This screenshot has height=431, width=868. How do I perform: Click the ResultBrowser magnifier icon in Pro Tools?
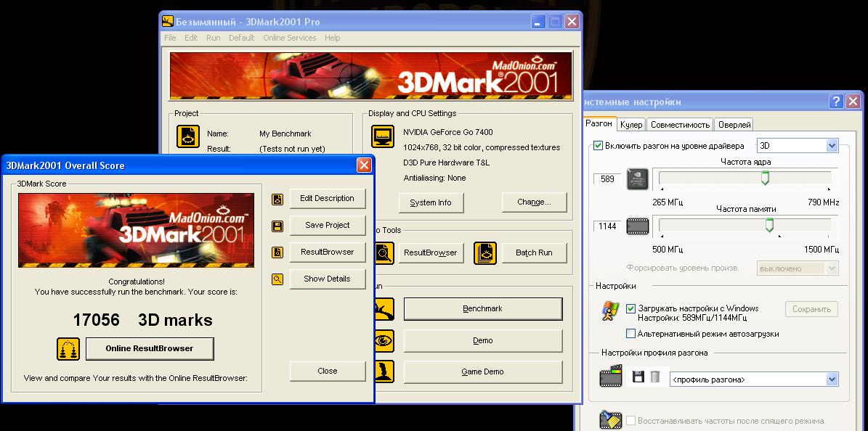click(x=384, y=253)
